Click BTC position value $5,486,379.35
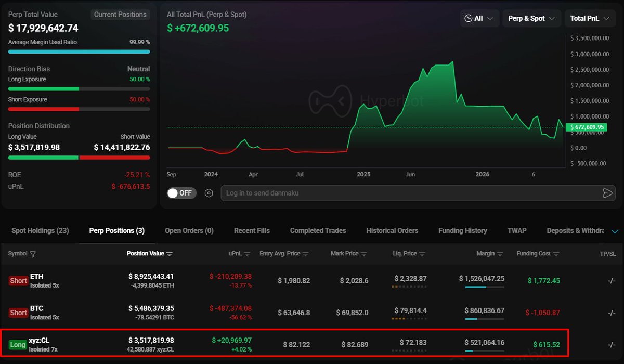624x364 pixels. pos(151,308)
